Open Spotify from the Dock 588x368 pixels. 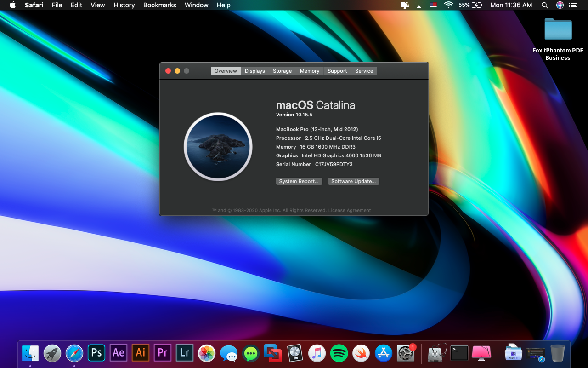[339, 353]
